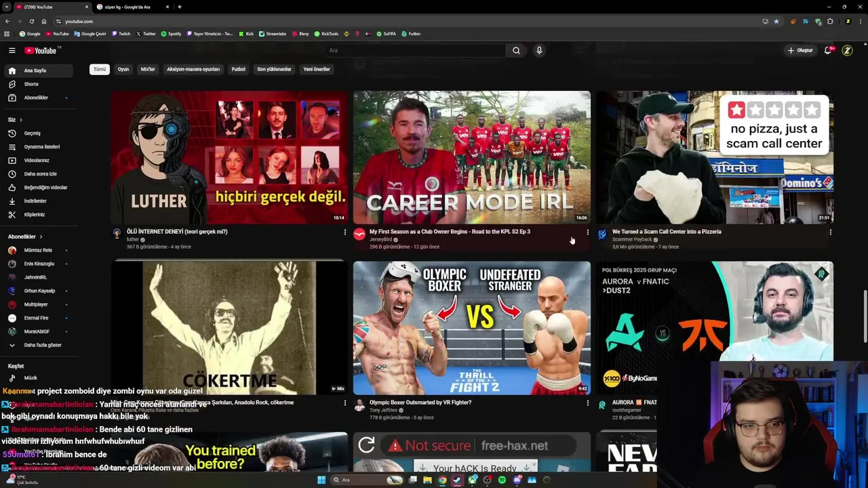This screenshot has height=488, width=868.
Task: Open Orhun Kayaalp subscription channel
Action: (38, 291)
